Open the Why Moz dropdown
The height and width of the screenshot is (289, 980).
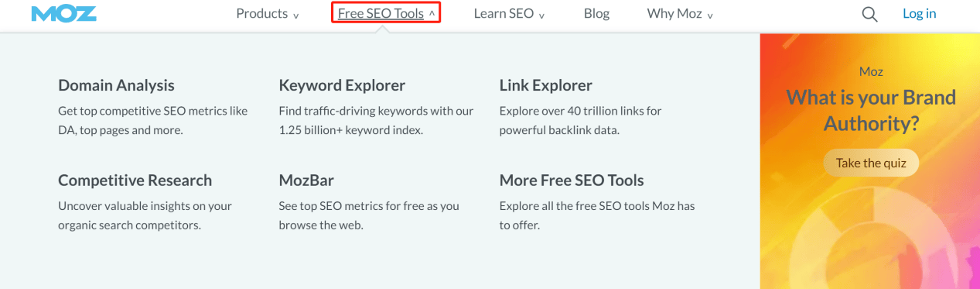[680, 13]
